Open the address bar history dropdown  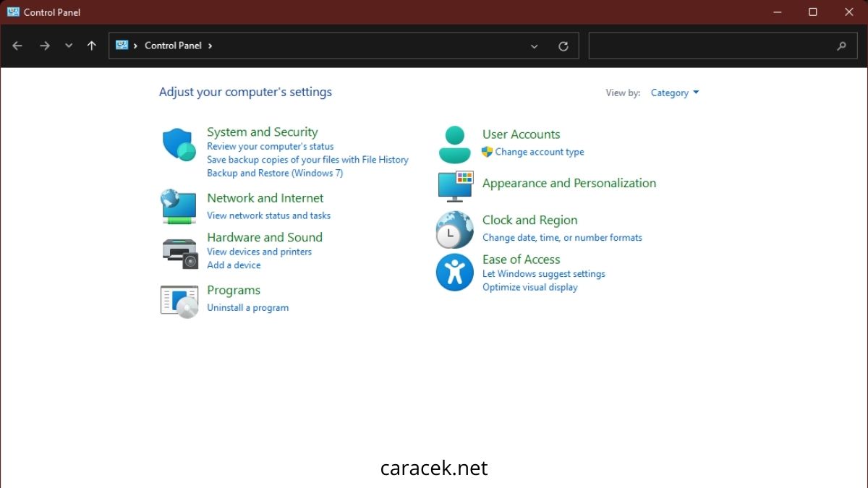pyautogui.click(x=535, y=46)
